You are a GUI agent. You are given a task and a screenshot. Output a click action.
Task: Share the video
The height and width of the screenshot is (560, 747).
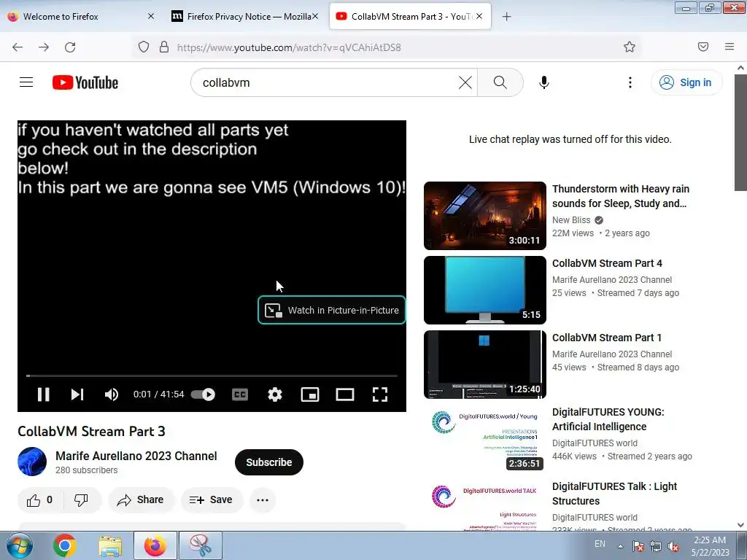pyautogui.click(x=141, y=500)
